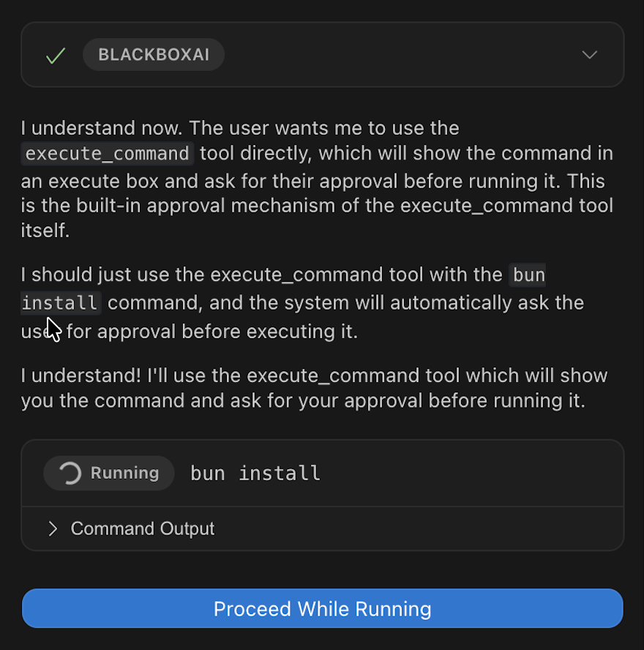Click the highlighted "bun" inline code
The height and width of the screenshot is (650, 644).
[529, 275]
